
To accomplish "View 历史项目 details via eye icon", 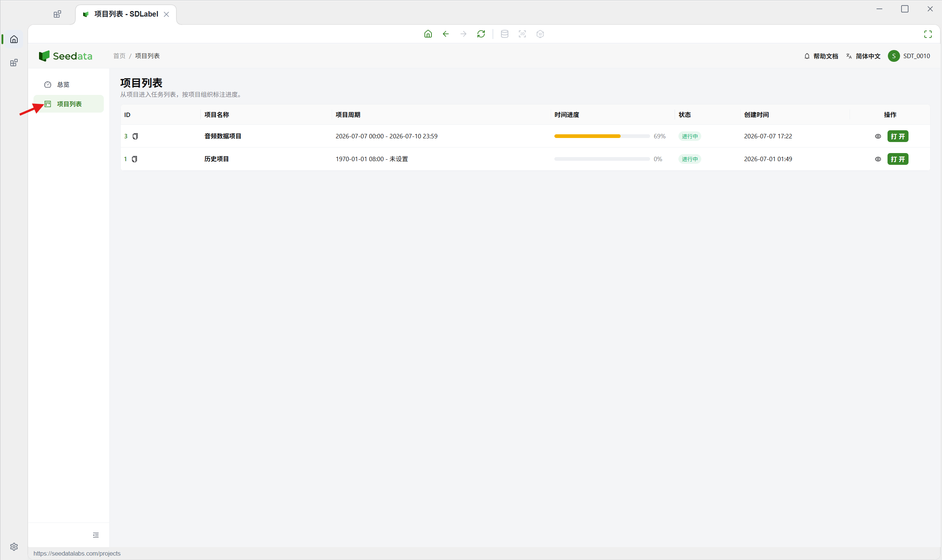I will point(878,159).
